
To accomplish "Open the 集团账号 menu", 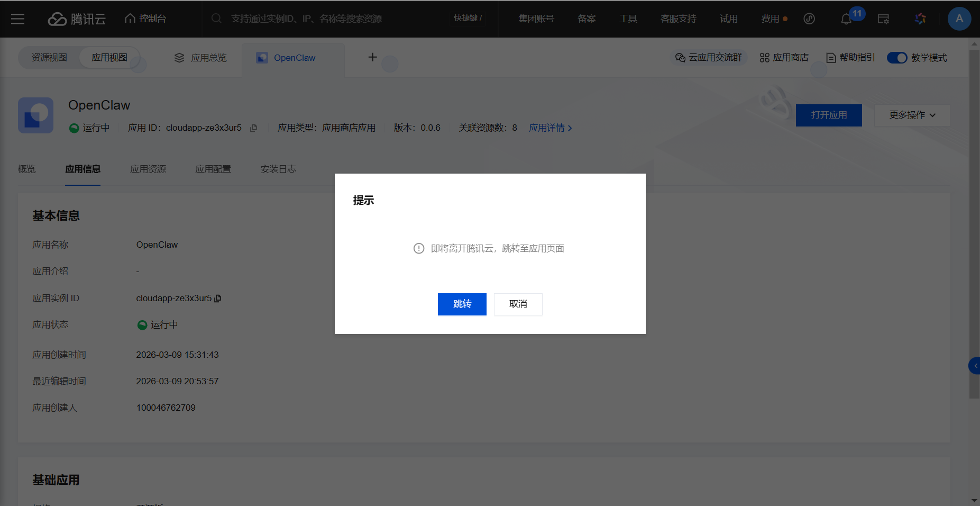I will click(536, 19).
